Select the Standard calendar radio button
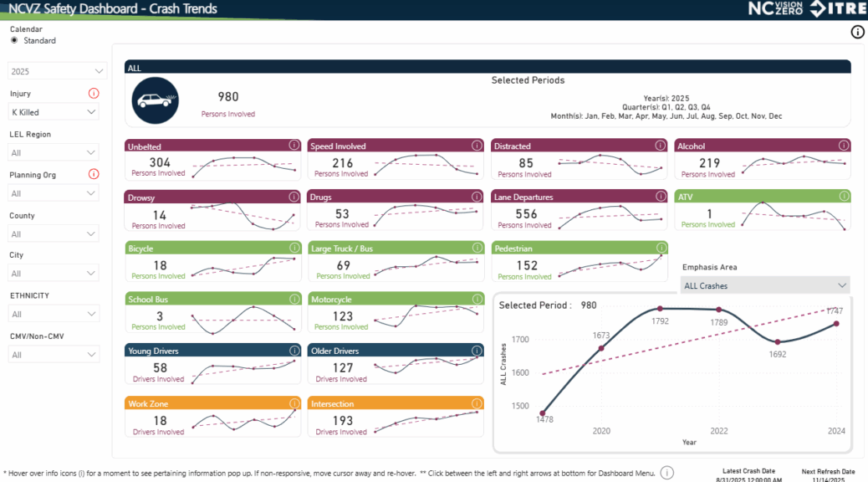 tap(14, 40)
